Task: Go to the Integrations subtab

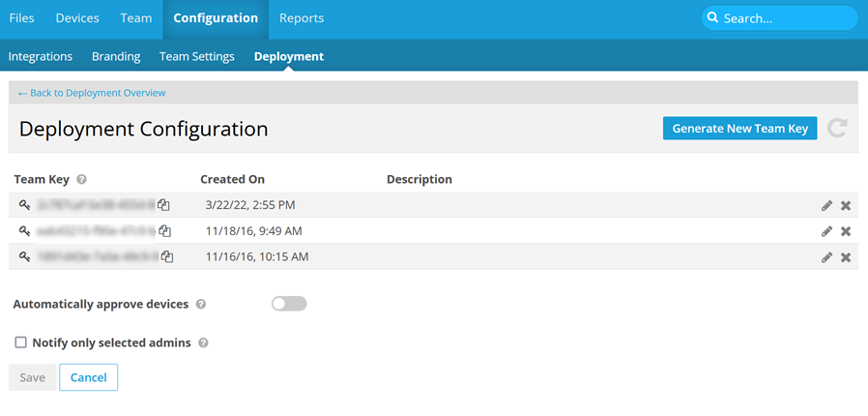Action: pyautogui.click(x=41, y=56)
